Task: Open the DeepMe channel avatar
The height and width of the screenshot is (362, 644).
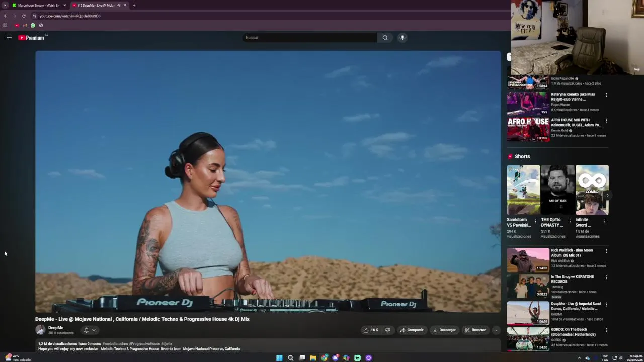Action: tap(40, 330)
